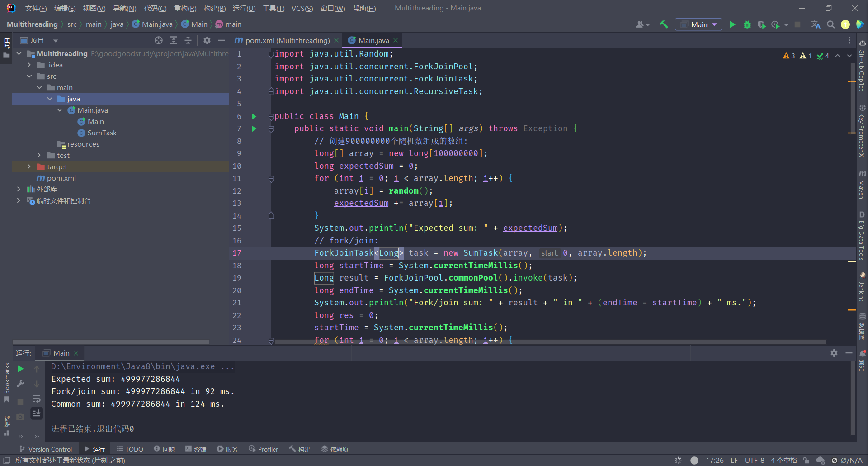Collapse the src folder node

click(29, 76)
